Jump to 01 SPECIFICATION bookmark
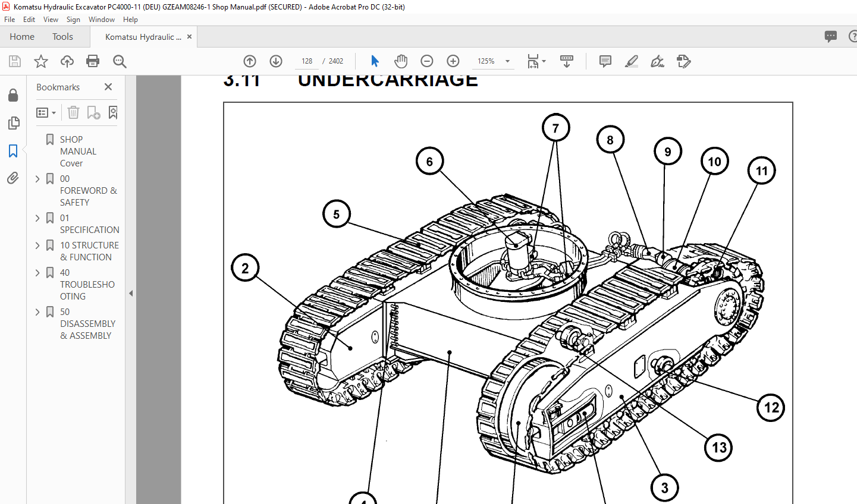The width and height of the screenshot is (857, 504). [89, 223]
